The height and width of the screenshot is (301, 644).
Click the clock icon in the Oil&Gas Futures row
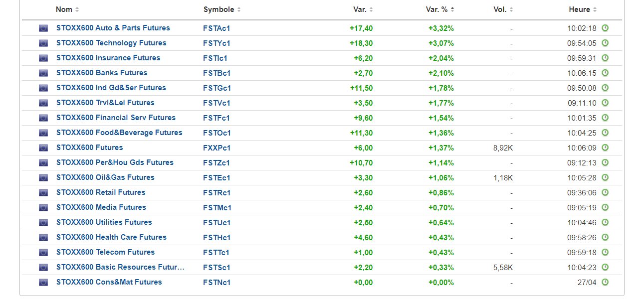[x=605, y=177]
